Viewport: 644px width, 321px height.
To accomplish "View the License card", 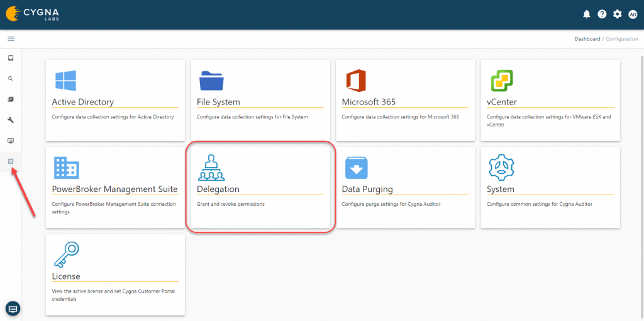I will tap(116, 274).
